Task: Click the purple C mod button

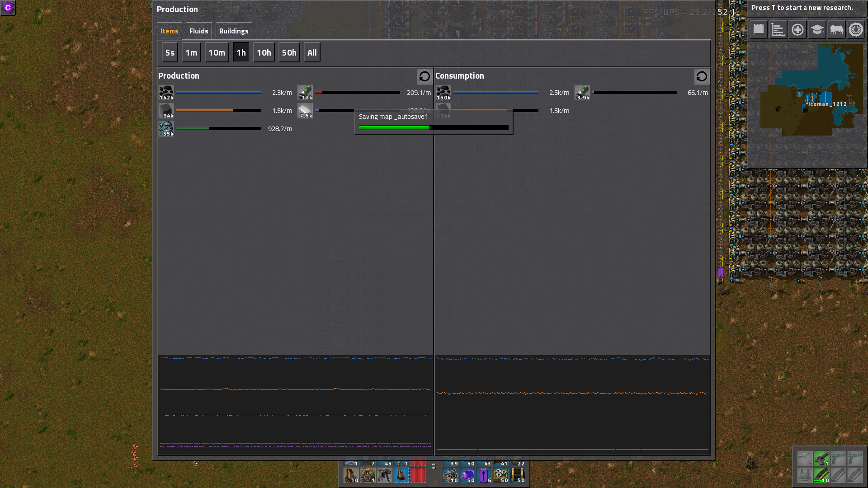Action: pyautogui.click(x=8, y=8)
